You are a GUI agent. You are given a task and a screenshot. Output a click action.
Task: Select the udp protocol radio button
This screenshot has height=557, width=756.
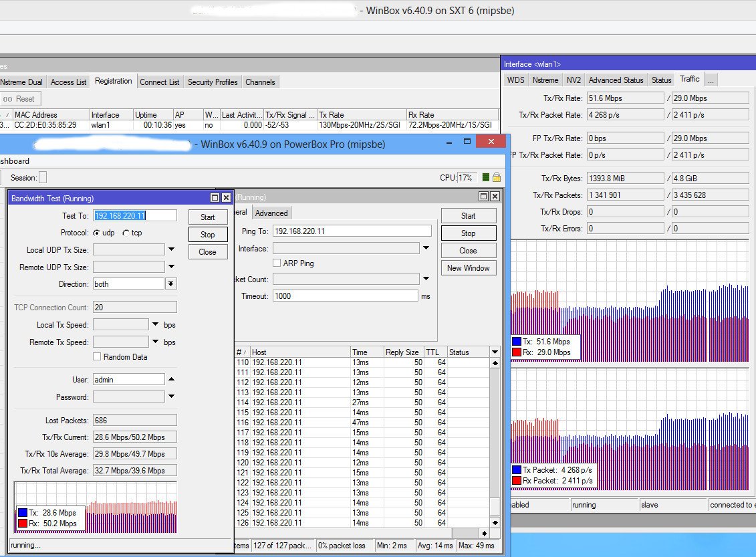(96, 233)
